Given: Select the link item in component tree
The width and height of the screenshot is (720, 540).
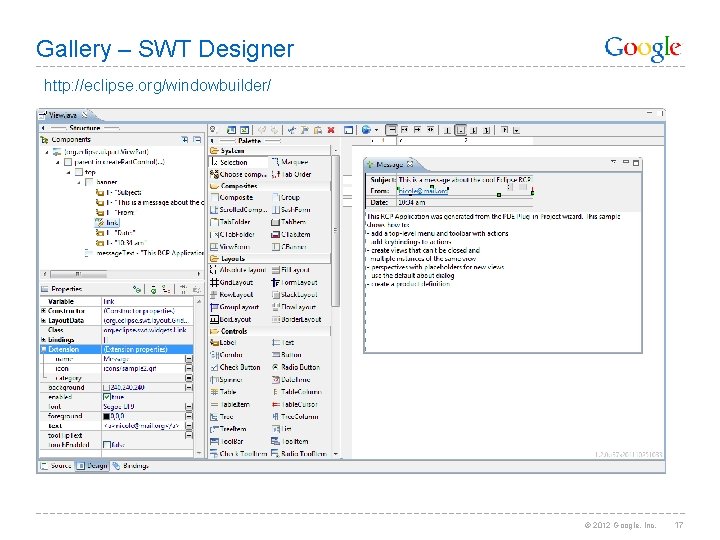Looking at the screenshot, I should point(107,223).
